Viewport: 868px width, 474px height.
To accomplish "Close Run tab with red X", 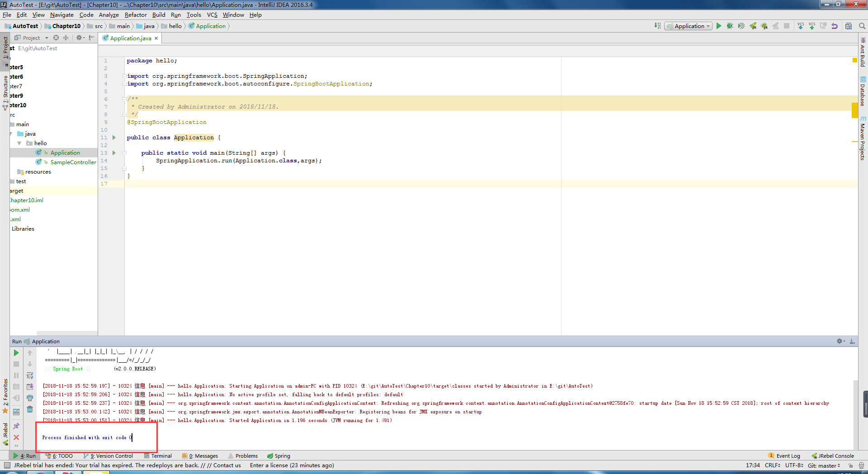I will (16, 437).
